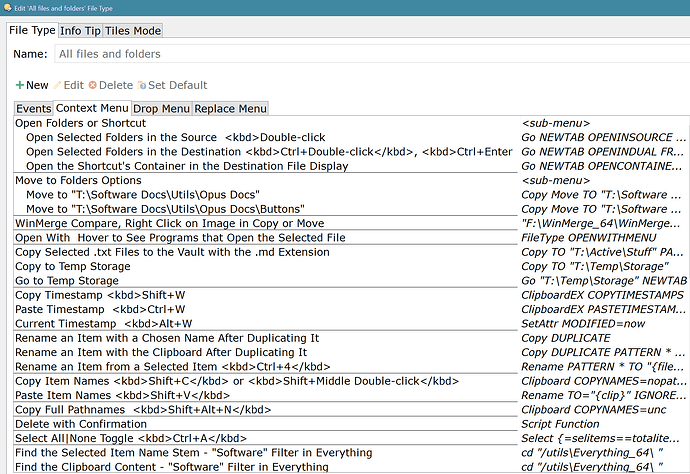Click the pencil Edit icon

[57, 85]
